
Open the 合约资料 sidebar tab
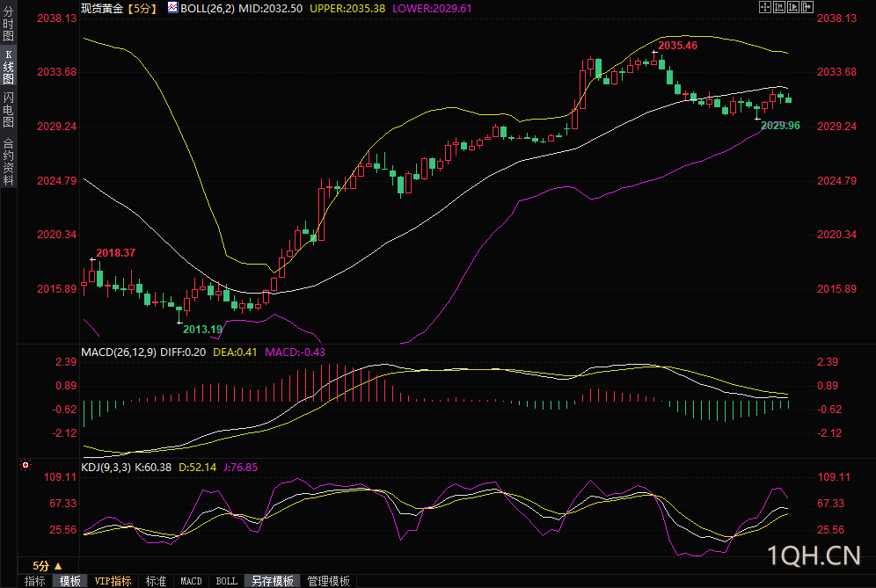pyautogui.click(x=8, y=162)
